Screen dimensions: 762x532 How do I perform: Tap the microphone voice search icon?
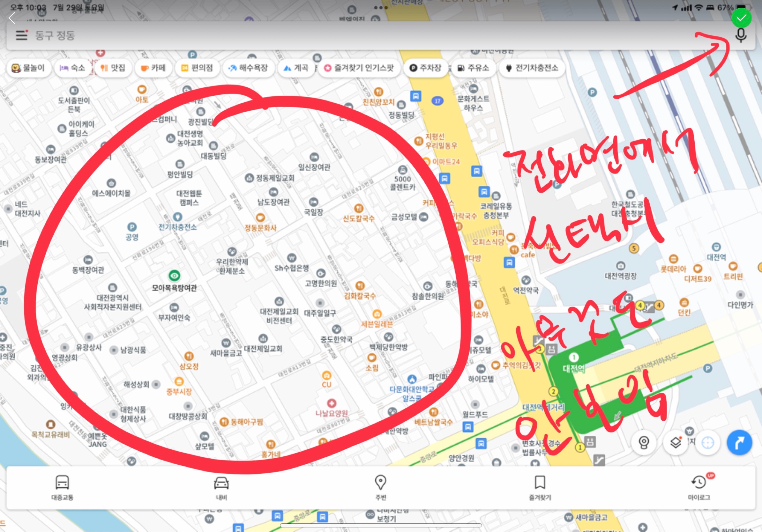pyautogui.click(x=740, y=35)
